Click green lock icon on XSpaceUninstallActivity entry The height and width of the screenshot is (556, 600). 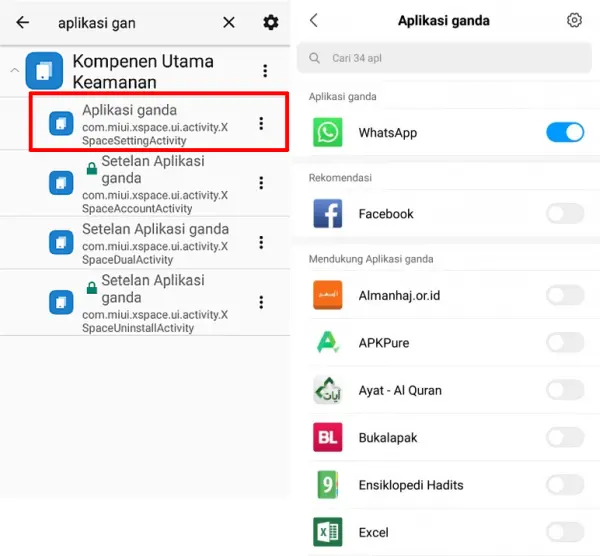pyautogui.click(x=91, y=287)
